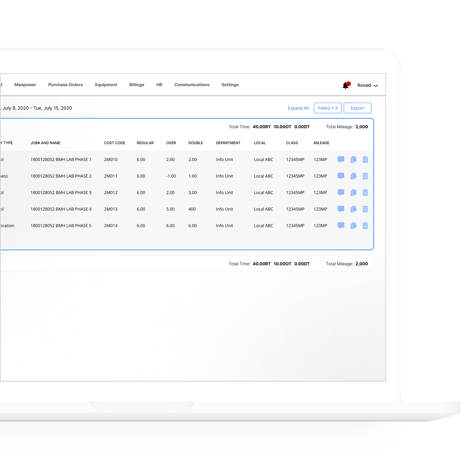Open comments for BMH LAB PHASE 1 row

[341, 160]
